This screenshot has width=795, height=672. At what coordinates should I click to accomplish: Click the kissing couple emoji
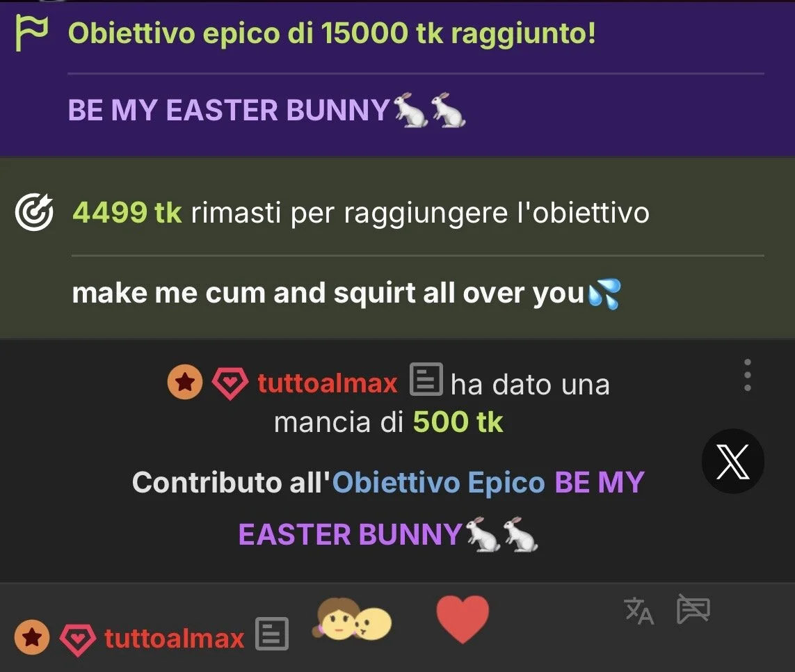pyautogui.click(x=352, y=618)
